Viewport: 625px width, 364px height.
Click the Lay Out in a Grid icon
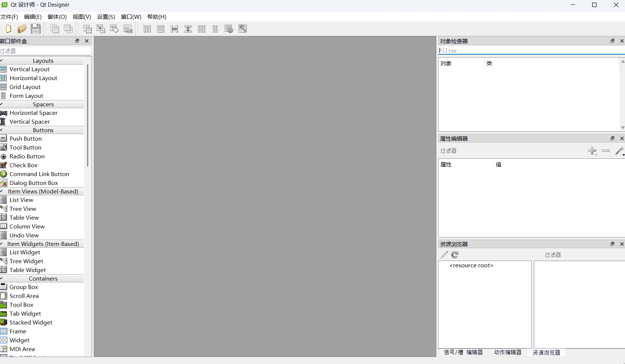click(x=202, y=29)
